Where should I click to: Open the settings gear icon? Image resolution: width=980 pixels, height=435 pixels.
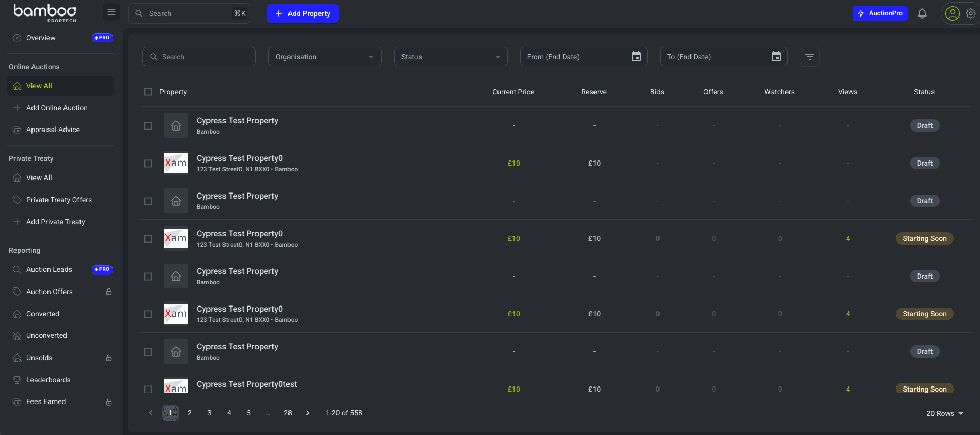coord(971,13)
